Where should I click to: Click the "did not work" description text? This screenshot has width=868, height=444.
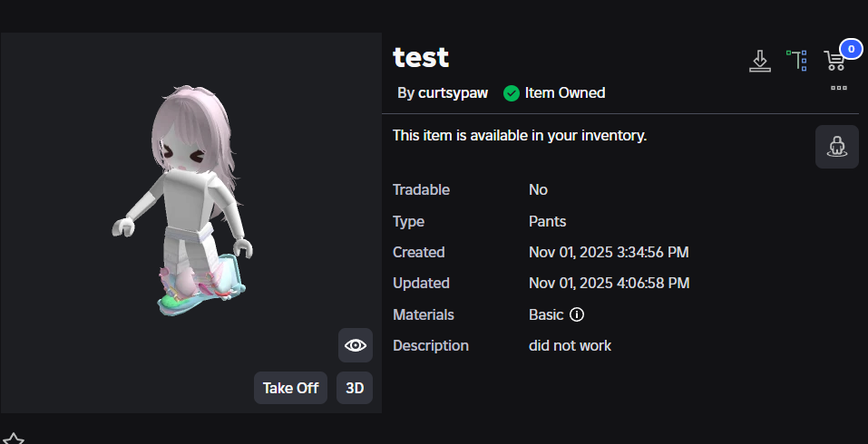pos(570,345)
